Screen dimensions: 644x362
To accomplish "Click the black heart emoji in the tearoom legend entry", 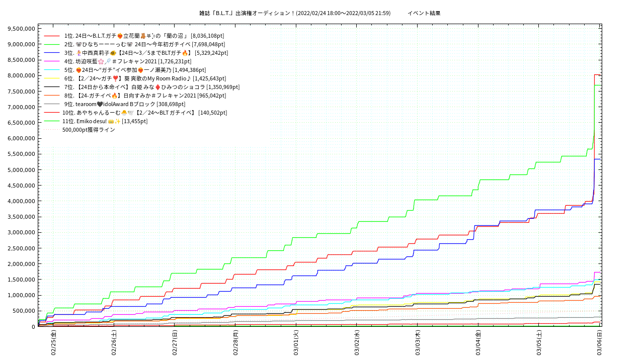I will 100,104.
